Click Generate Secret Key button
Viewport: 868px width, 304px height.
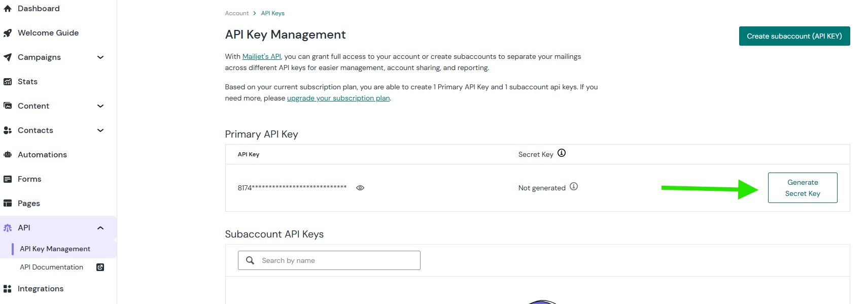[802, 188]
